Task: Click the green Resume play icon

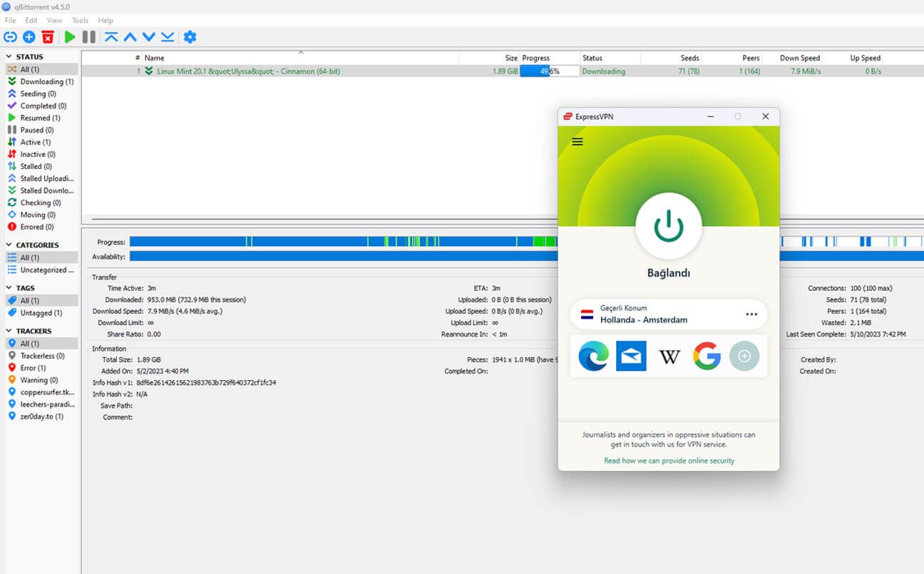Action: 70,37
